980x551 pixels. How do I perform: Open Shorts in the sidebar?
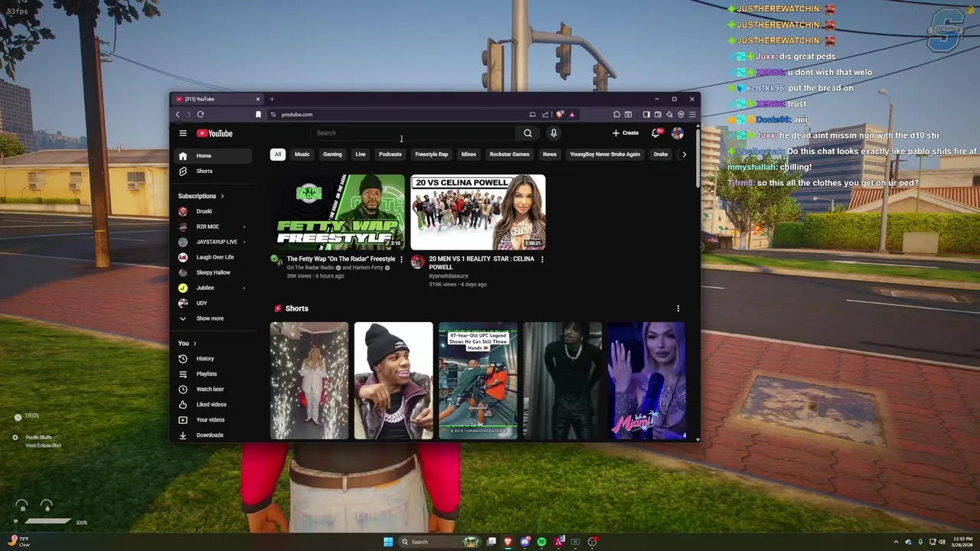coord(214,171)
